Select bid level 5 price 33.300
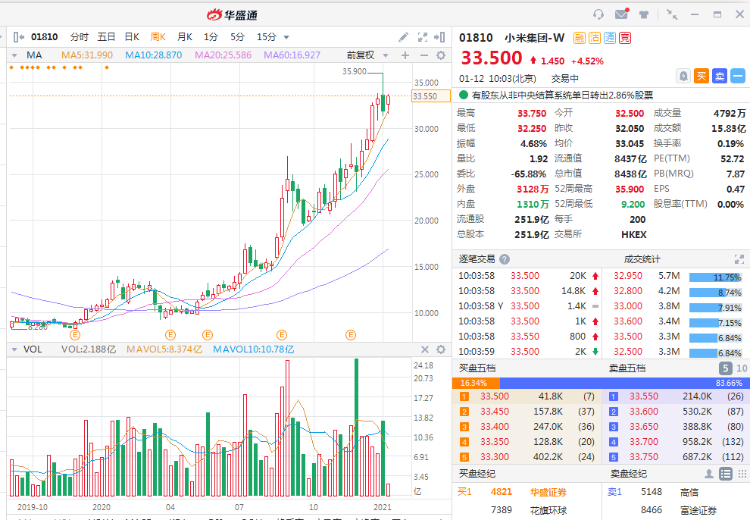The image size is (750, 520). point(495,456)
